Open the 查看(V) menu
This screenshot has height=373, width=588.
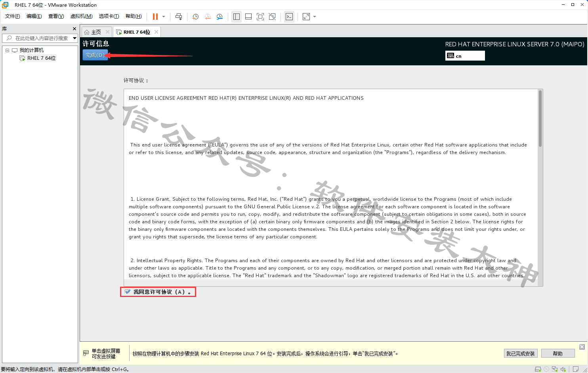pyautogui.click(x=56, y=16)
